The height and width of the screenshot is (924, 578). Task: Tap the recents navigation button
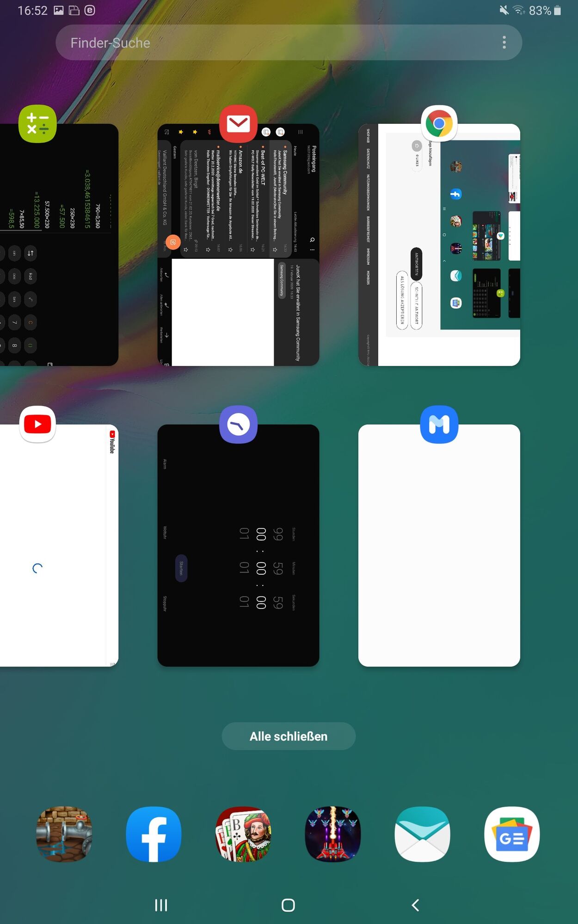[161, 905]
